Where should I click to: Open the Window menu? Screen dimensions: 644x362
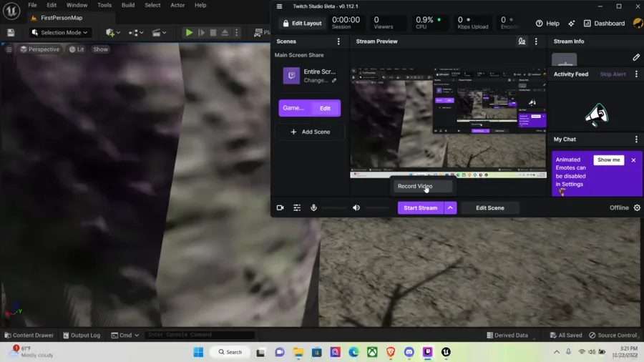tap(77, 5)
